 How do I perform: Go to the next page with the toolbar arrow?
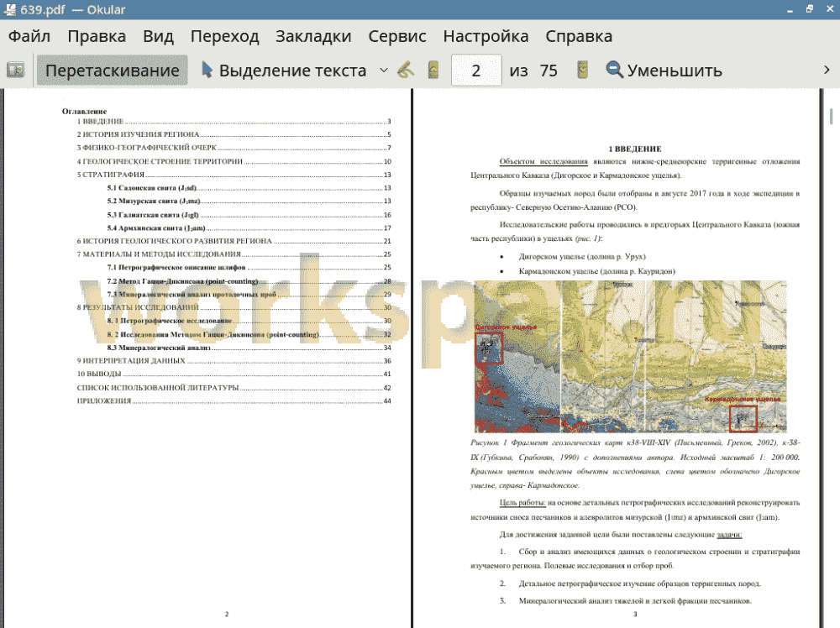point(582,71)
